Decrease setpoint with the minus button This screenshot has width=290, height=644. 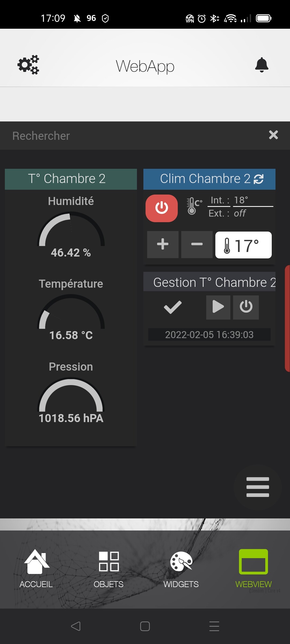pyautogui.click(x=197, y=244)
